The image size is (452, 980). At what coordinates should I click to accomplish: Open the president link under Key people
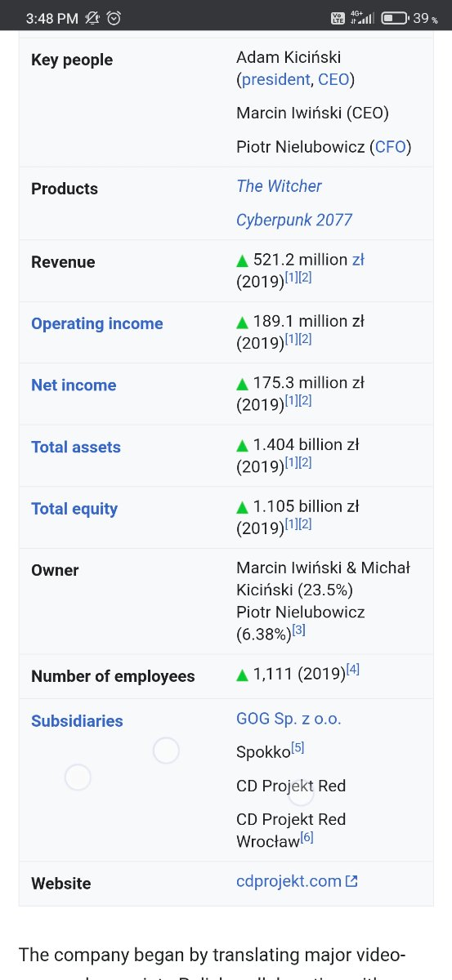click(x=275, y=79)
